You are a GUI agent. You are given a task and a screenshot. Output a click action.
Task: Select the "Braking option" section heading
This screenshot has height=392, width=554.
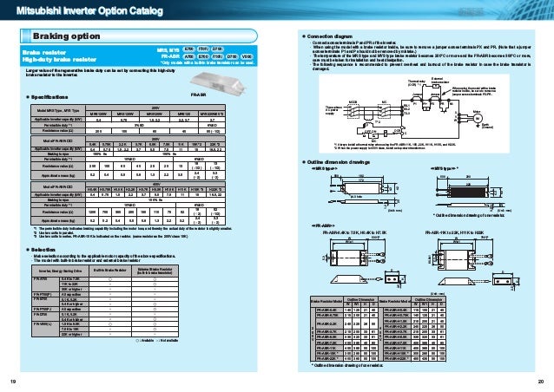click(x=66, y=36)
